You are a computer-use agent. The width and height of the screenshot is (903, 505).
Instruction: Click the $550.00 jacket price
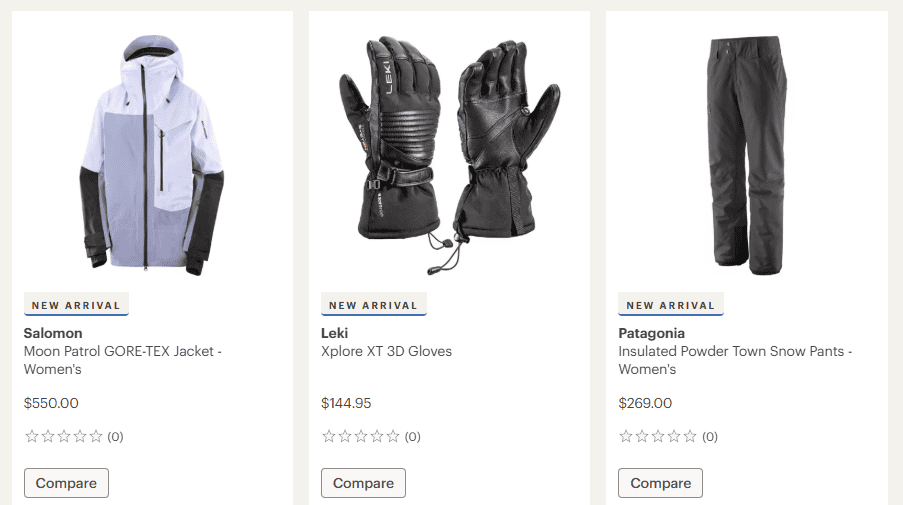click(51, 403)
